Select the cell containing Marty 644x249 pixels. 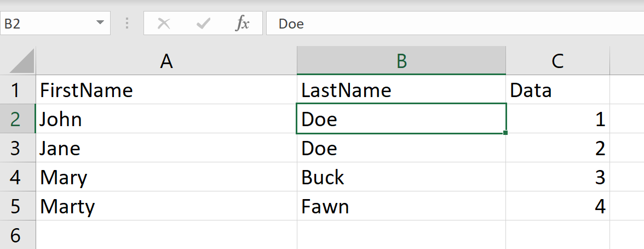[166, 206]
